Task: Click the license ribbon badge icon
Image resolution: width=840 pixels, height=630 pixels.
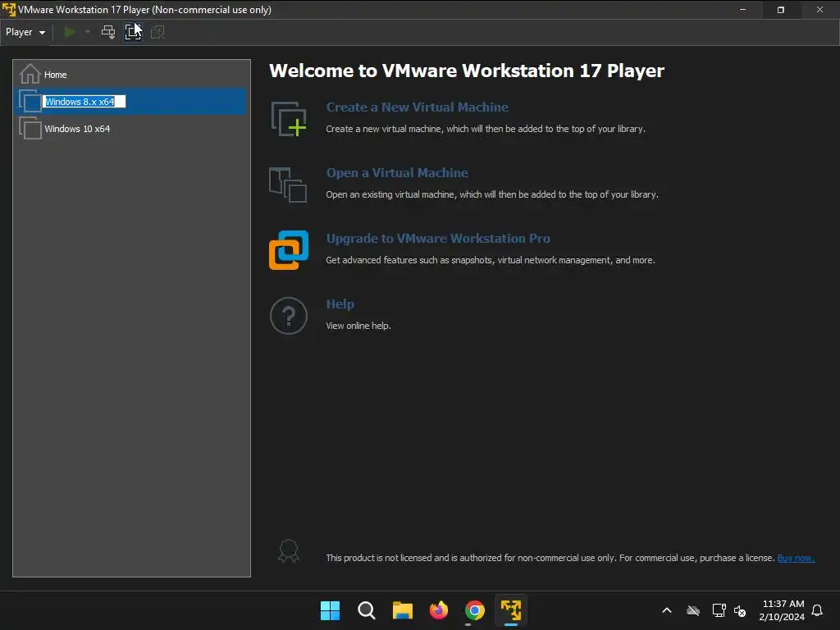Action: 288,550
